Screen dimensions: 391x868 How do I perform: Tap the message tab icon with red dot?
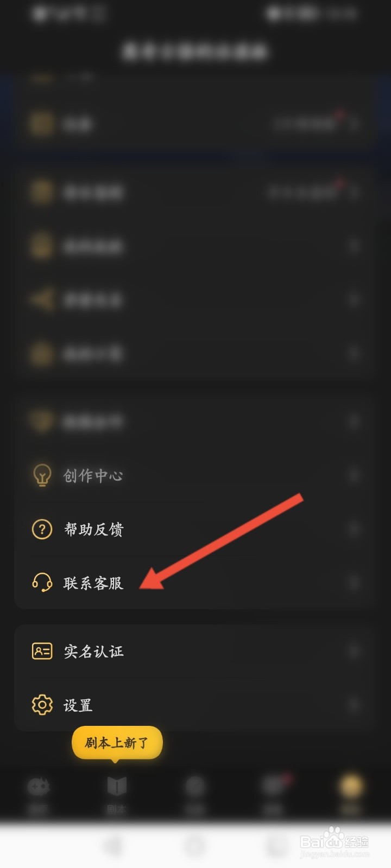point(273,786)
